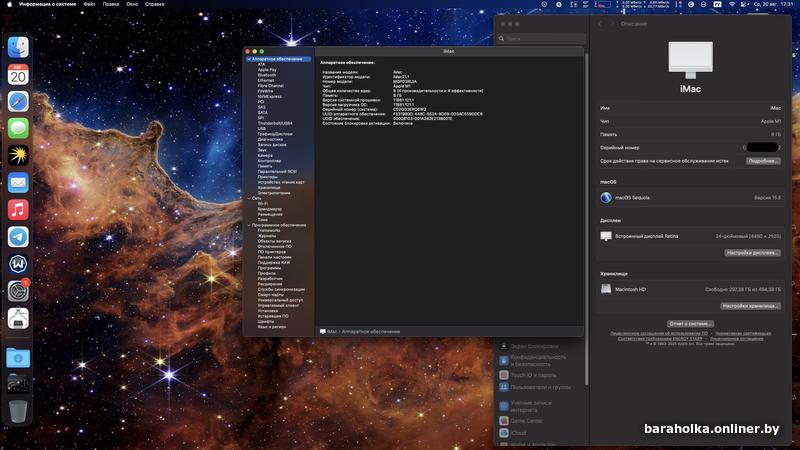800x450 pixels.
Task: Open the Messages app in the Dock
Action: point(18,129)
